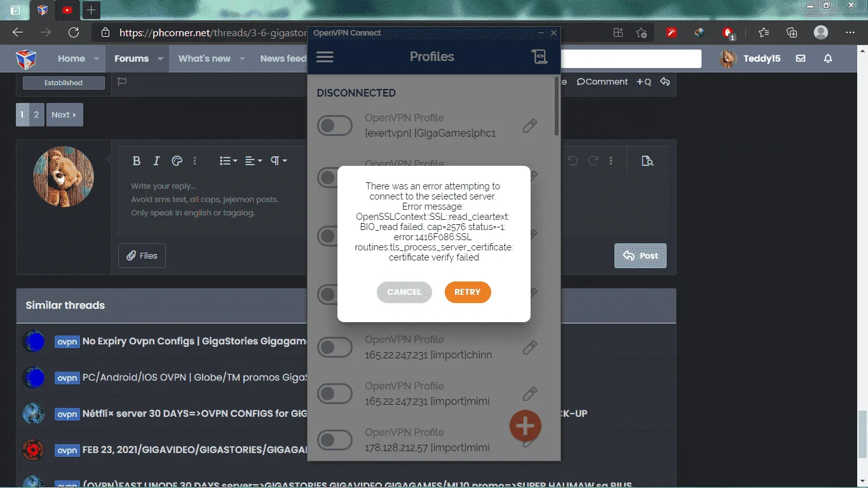Switch to the YouTube browser tab
The height and width of the screenshot is (488, 868).
coord(67,10)
